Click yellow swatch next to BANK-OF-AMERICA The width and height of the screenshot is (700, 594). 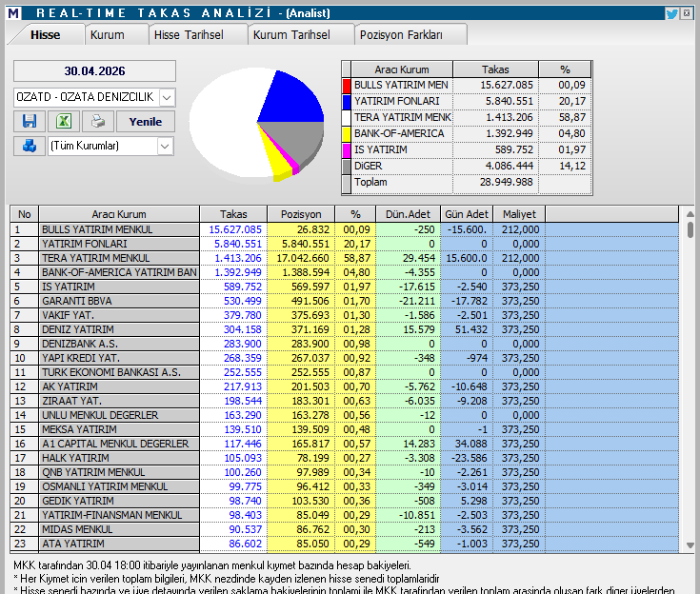coord(347,133)
